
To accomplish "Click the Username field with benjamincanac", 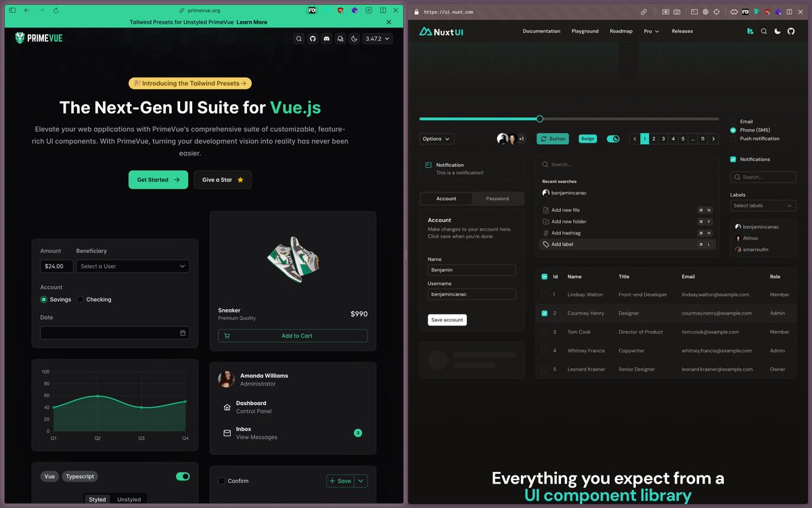I will tap(472, 294).
